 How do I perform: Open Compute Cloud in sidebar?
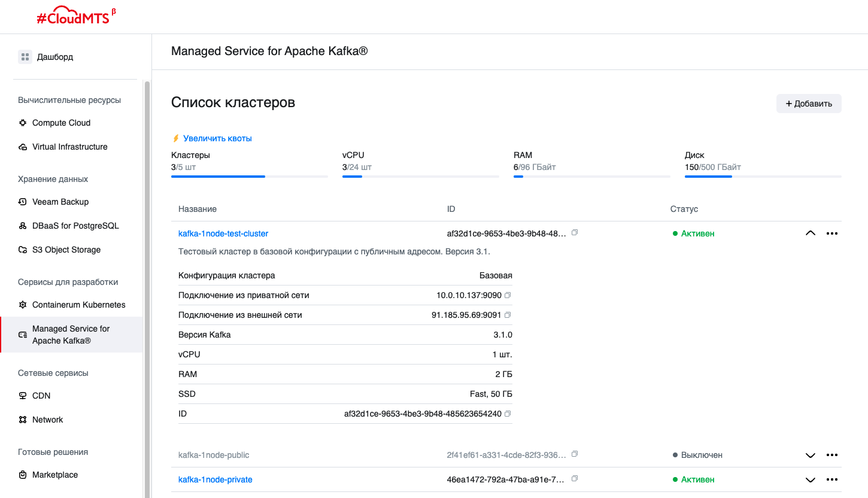click(x=61, y=123)
